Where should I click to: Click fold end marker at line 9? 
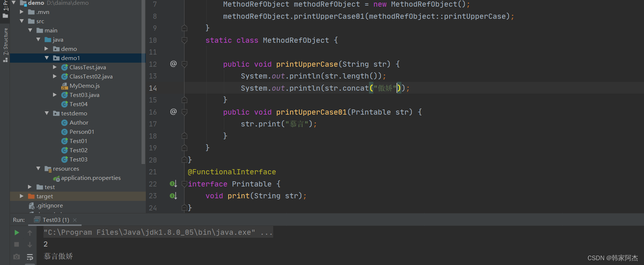point(184,28)
